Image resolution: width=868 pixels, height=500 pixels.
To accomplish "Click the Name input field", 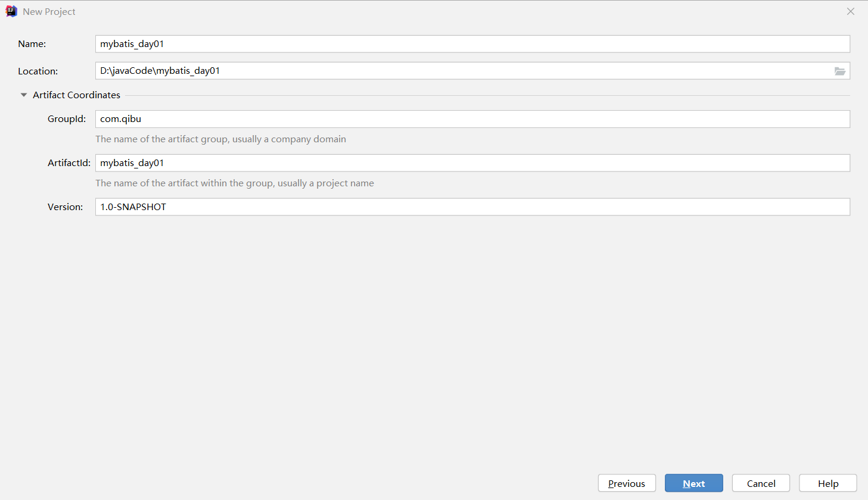I will point(472,44).
